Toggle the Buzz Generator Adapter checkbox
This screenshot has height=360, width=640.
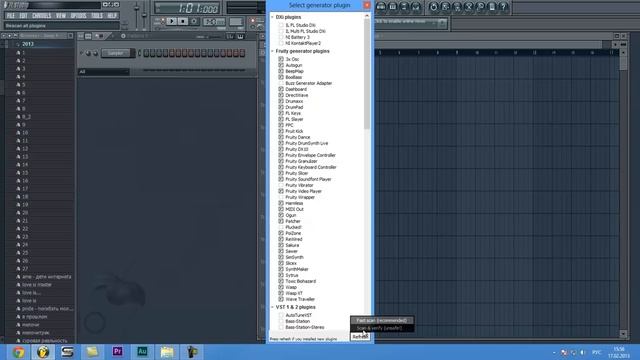tap(281, 83)
